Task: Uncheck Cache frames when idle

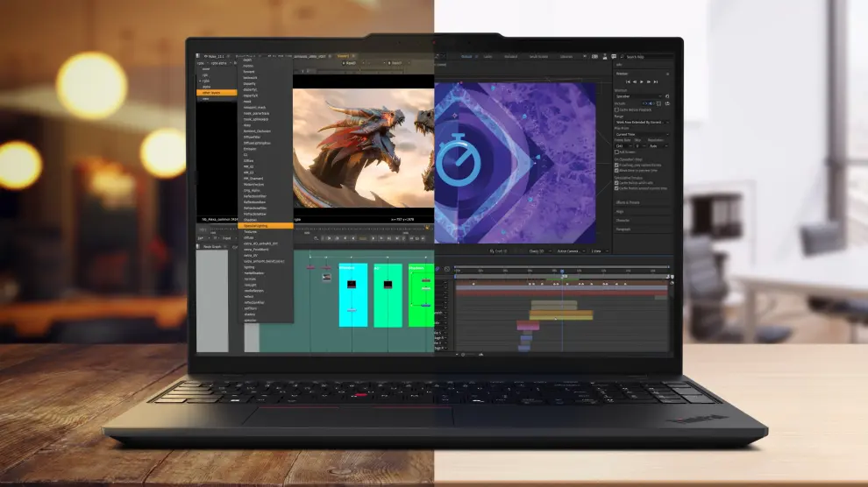Action: tap(617, 183)
